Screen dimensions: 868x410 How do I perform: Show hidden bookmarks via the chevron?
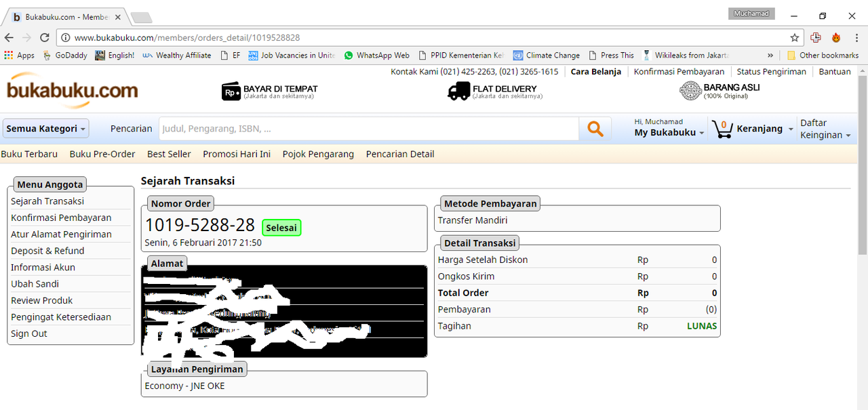[x=770, y=56]
